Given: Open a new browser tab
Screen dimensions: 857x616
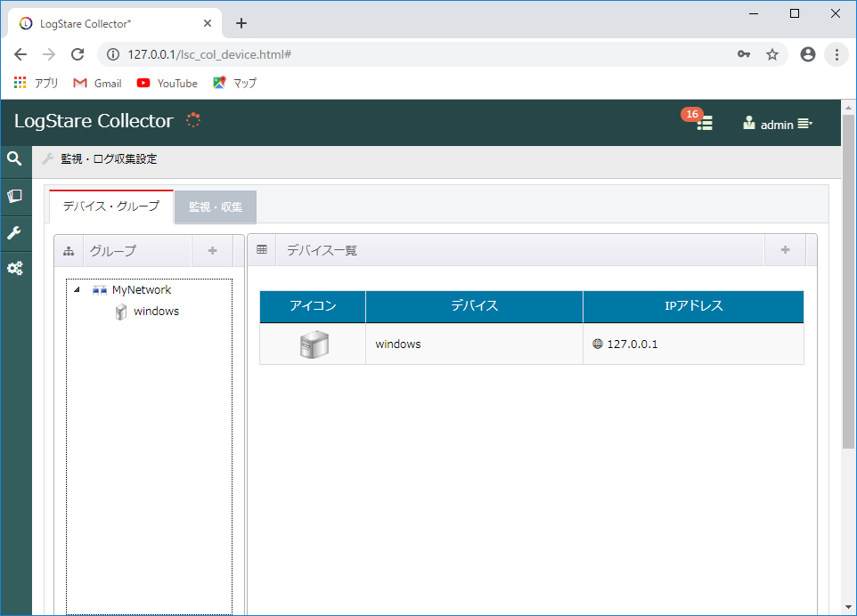Looking at the screenshot, I should pos(241,23).
